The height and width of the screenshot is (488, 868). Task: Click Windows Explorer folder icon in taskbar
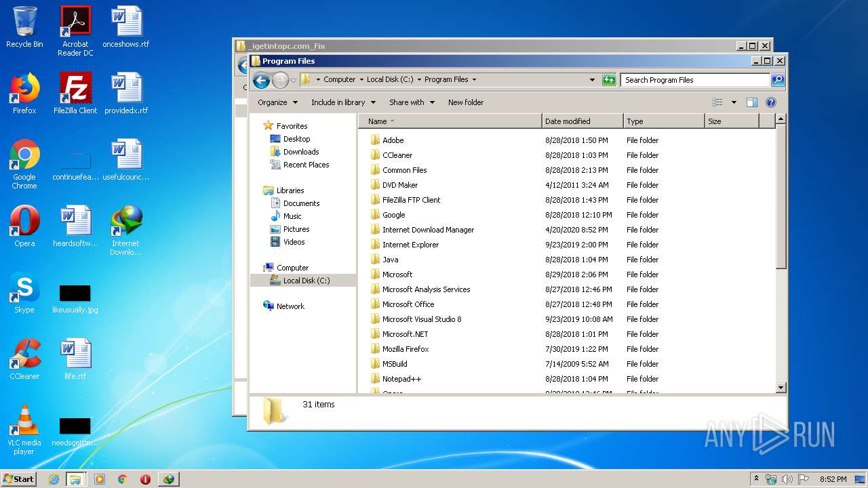click(75, 479)
